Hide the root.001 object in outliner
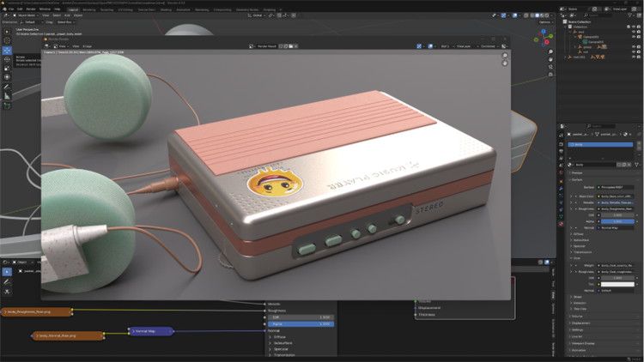Viewport: 644px width, 362px height. point(634,57)
